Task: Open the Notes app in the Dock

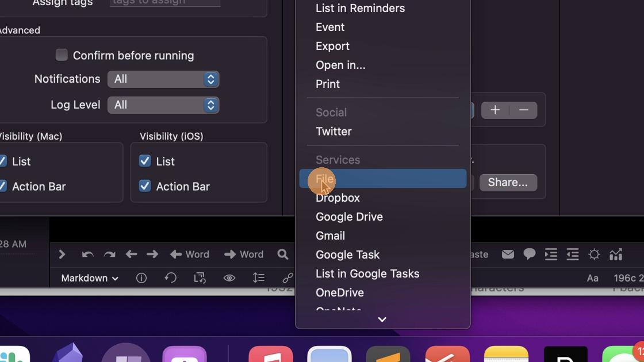Action: click(x=507, y=354)
